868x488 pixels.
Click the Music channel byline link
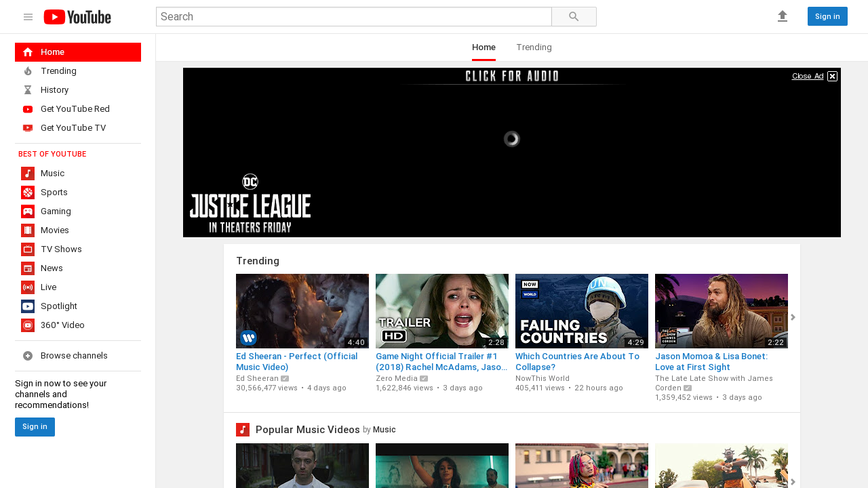(x=384, y=430)
